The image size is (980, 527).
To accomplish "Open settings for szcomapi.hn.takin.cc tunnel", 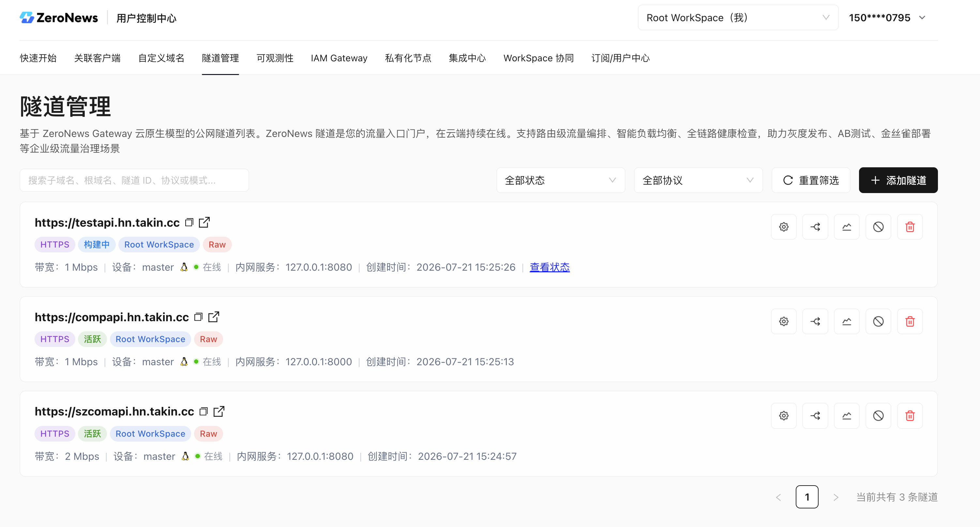I will coord(784,416).
